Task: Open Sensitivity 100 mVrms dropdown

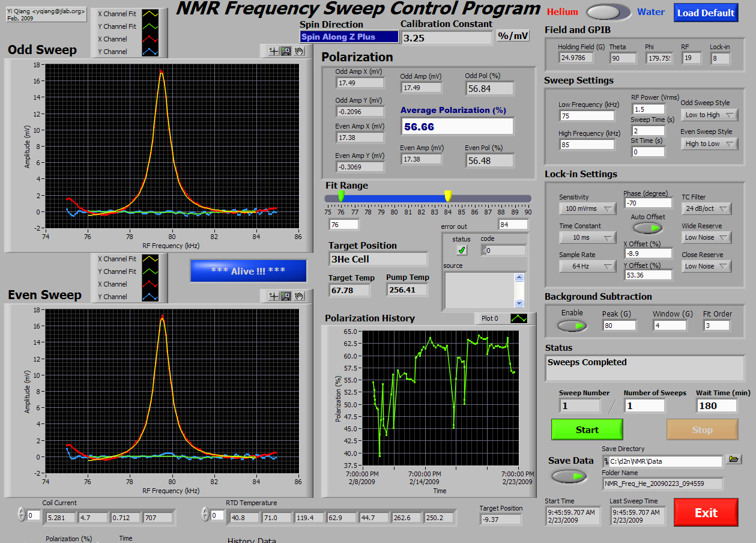Action: pyautogui.click(x=588, y=208)
